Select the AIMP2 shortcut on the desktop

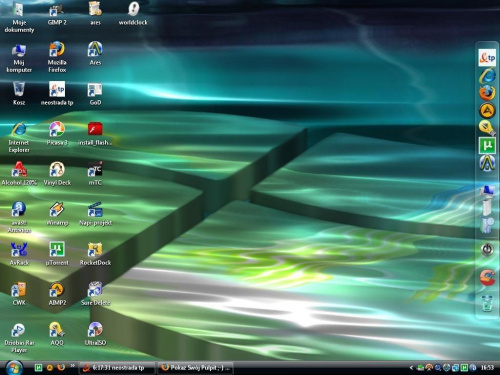point(57,294)
